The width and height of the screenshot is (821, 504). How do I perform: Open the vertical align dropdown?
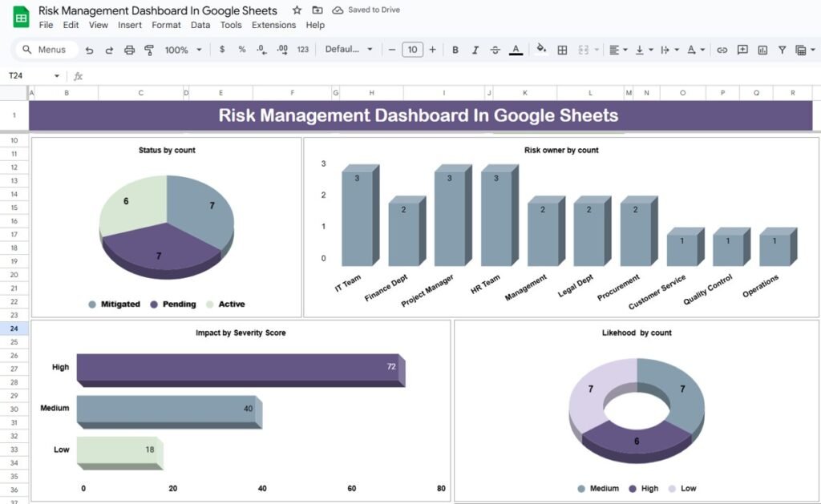click(x=644, y=50)
